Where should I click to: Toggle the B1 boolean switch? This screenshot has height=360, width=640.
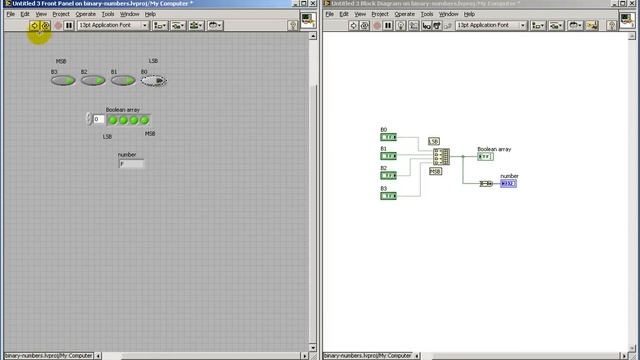click(x=123, y=80)
